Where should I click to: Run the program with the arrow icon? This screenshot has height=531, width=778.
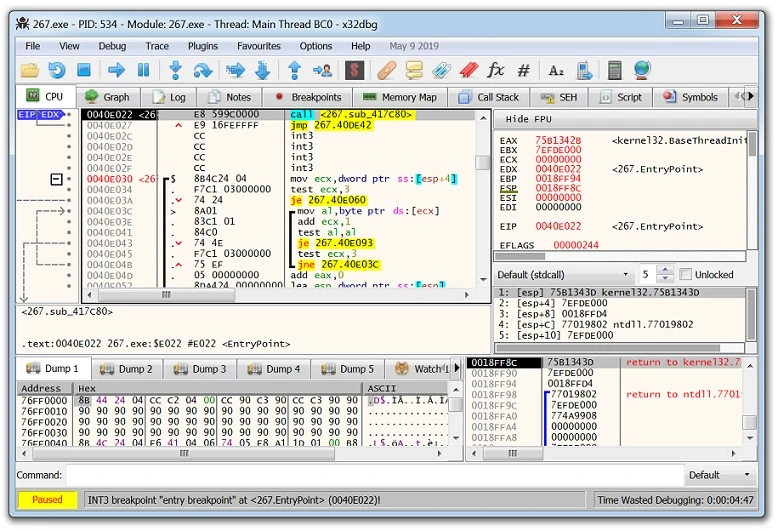click(x=116, y=70)
